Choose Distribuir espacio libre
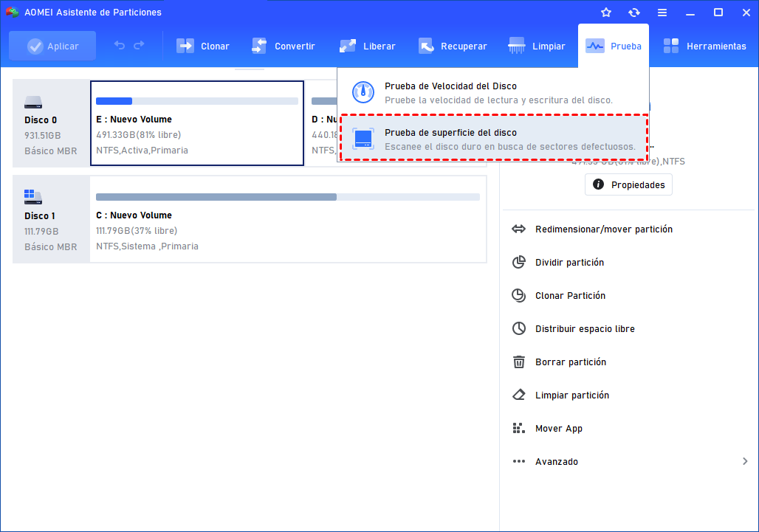 click(x=585, y=329)
